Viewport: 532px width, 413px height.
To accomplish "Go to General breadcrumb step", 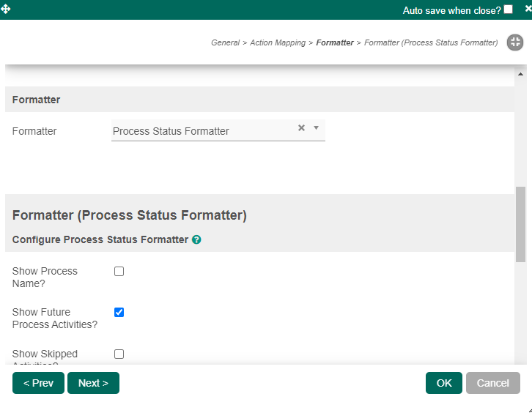I will point(225,42).
